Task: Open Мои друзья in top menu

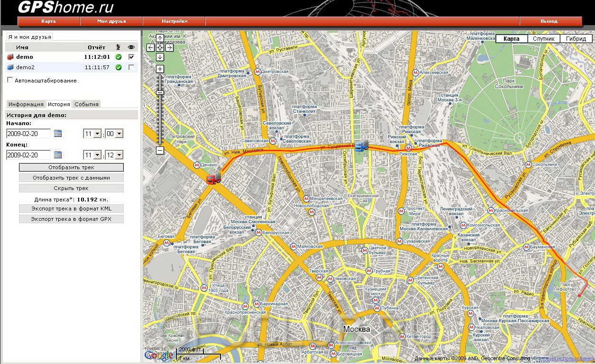Action: 111,21
